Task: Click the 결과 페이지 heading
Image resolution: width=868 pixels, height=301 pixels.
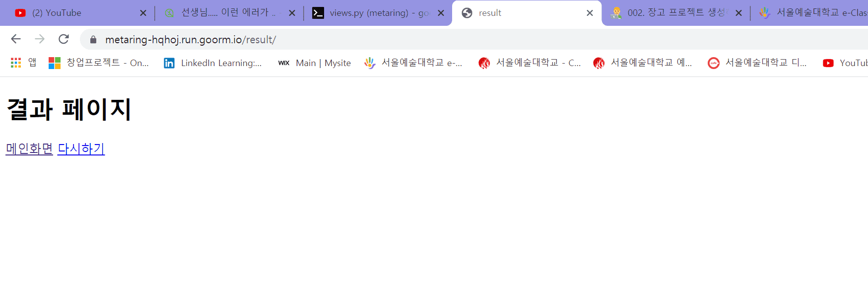Action: click(x=69, y=109)
